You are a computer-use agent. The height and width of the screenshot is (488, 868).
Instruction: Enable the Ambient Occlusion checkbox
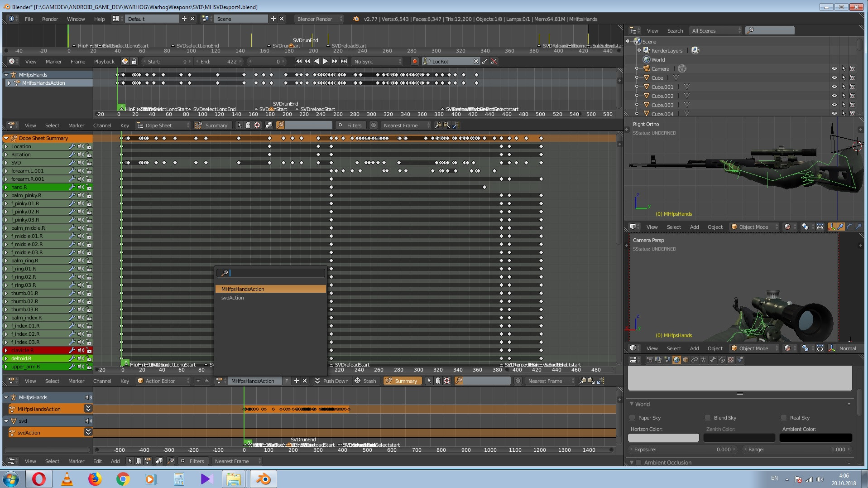pos(638,463)
